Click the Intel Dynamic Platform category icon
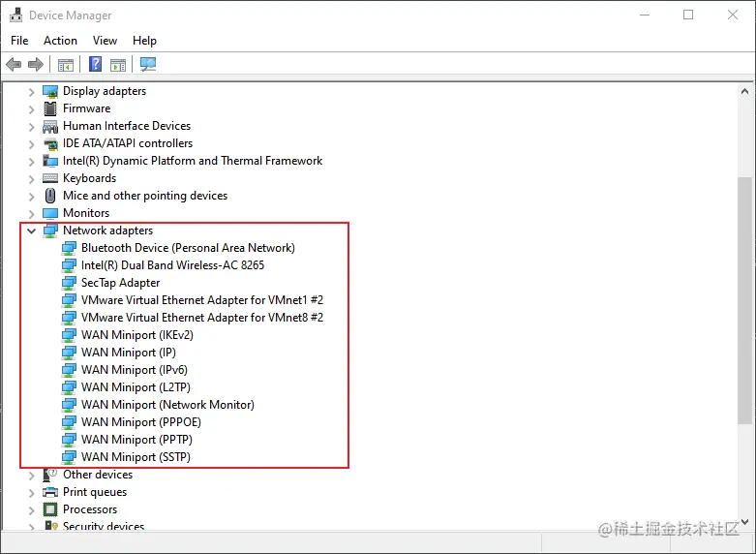This screenshot has width=756, height=554. 50,161
